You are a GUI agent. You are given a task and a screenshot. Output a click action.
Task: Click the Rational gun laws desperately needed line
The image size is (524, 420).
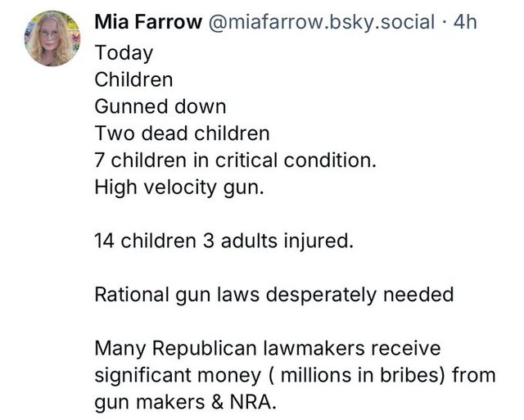(274, 295)
